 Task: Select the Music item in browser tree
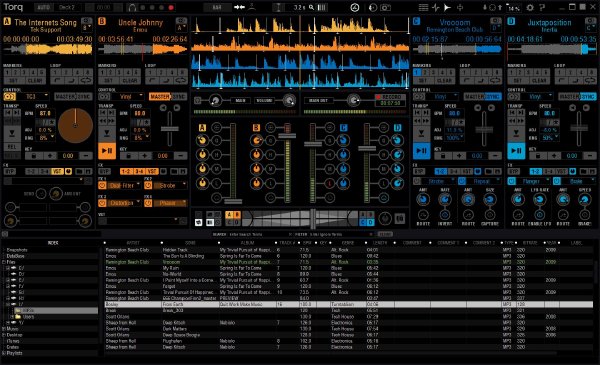(x=13, y=329)
